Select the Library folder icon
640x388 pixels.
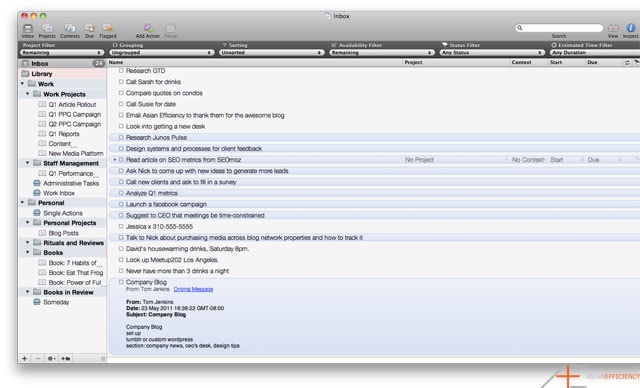25,74
